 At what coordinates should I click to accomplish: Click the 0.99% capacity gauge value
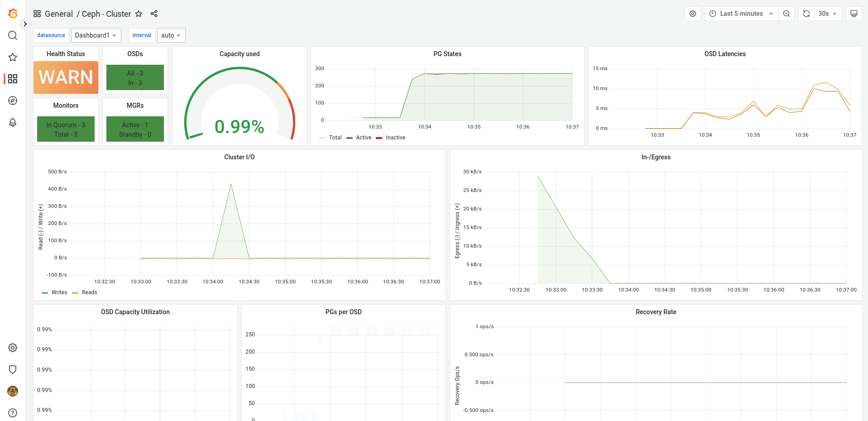240,127
